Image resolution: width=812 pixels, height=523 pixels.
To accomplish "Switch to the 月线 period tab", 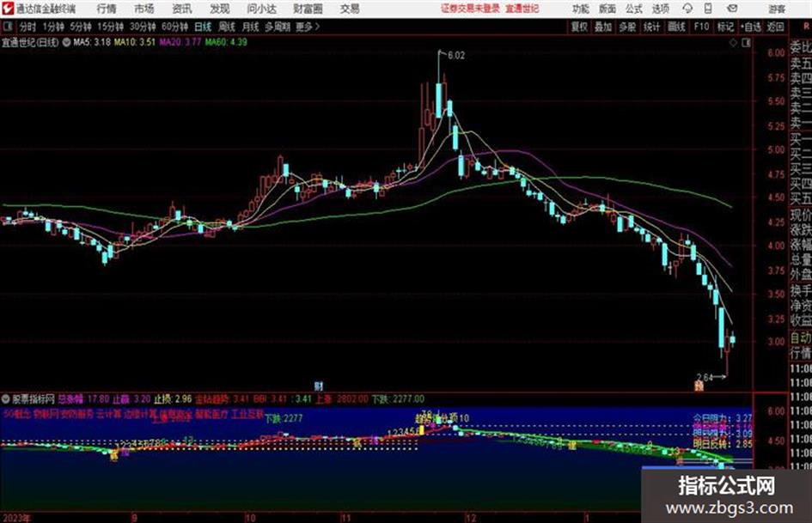I will click(251, 27).
